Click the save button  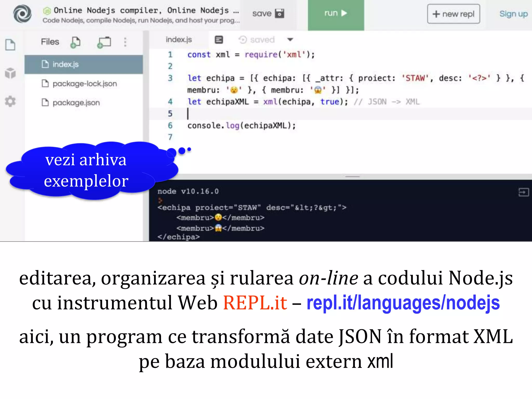(x=268, y=14)
